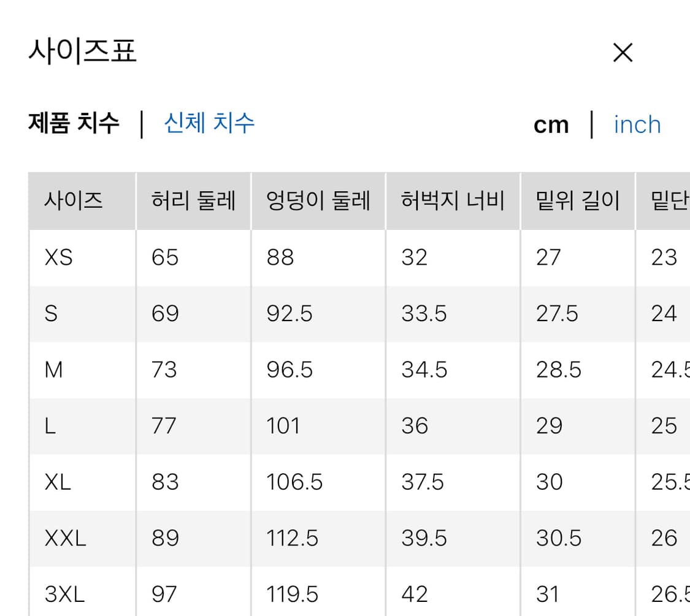690x616 pixels.
Task: Switch to the 신체 치수 tab
Action: coord(209,124)
